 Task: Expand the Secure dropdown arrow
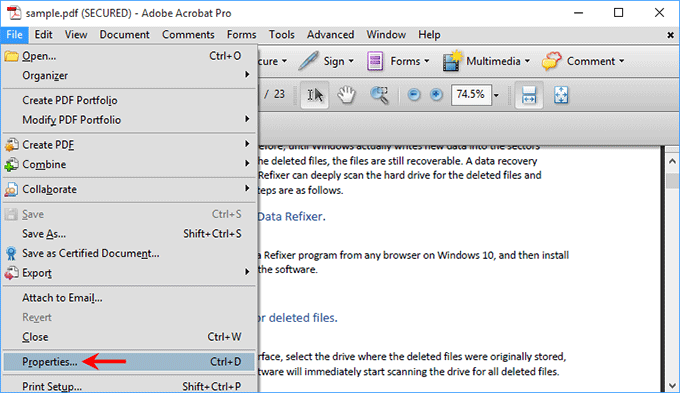[284, 61]
